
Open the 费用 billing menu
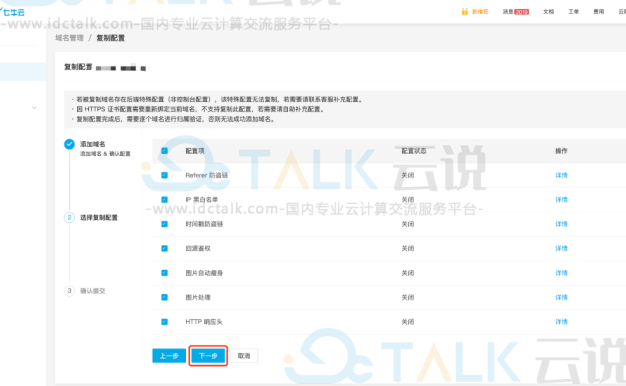tap(598, 12)
